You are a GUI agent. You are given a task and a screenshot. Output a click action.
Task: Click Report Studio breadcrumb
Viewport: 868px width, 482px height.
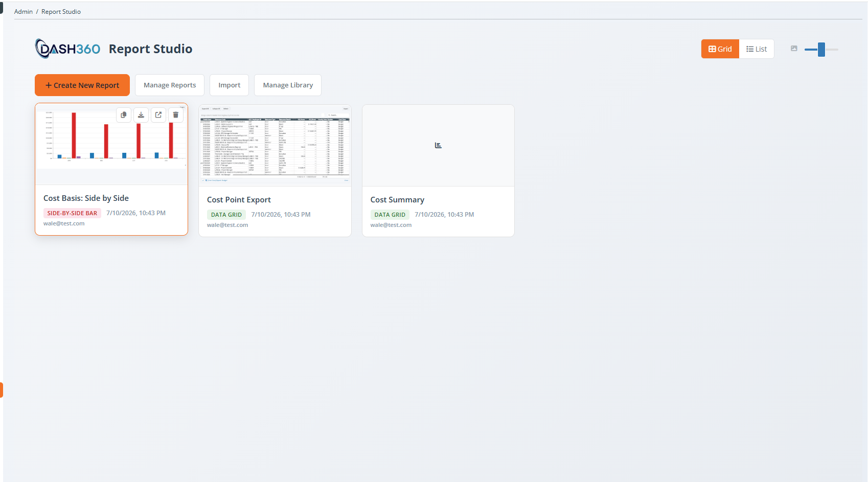point(61,12)
